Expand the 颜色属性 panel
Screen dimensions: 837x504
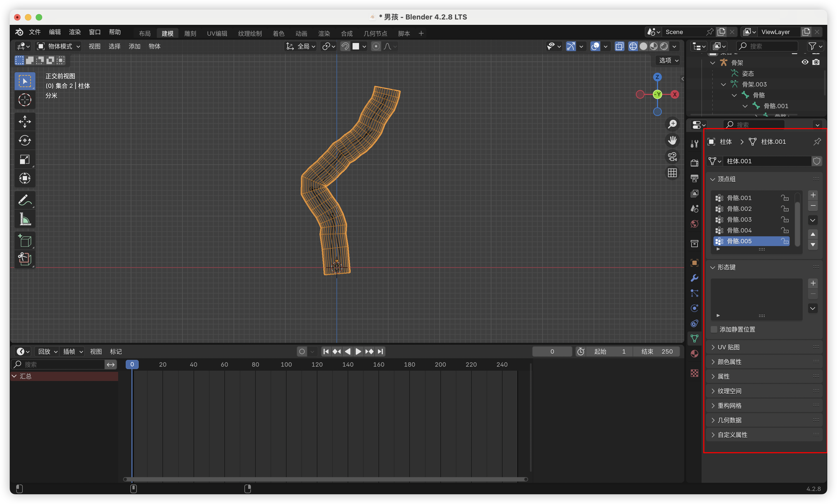(713, 362)
